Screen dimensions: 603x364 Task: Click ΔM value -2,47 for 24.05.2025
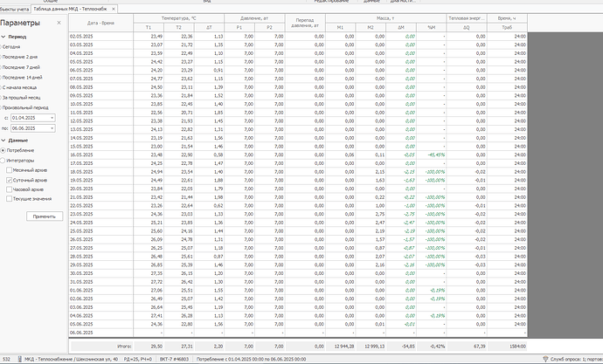[x=409, y=223]
